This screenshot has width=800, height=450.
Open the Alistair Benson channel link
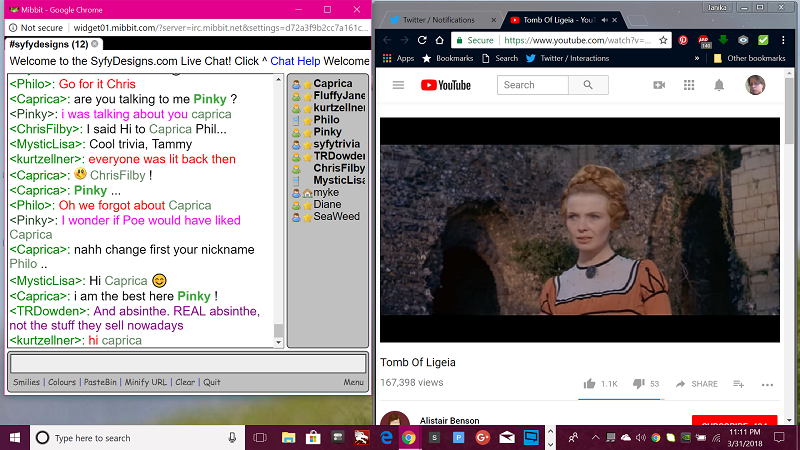pos(449,420)
